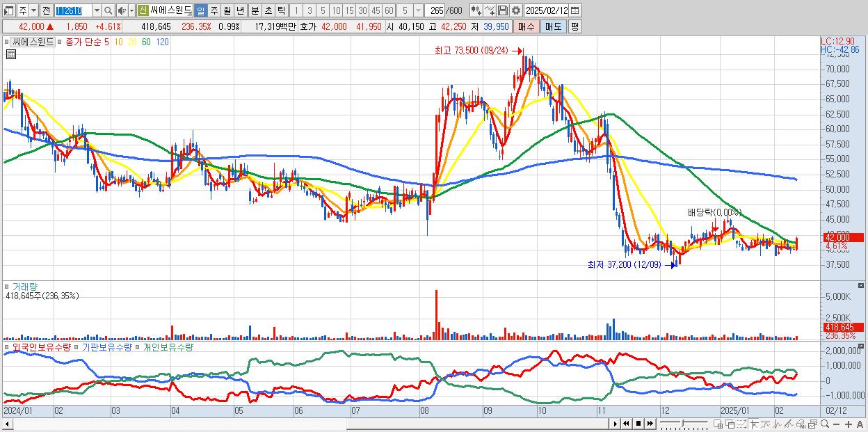The image size is (868, 432).
Task: Click the chart play button
Action: [x=616, y=424]
